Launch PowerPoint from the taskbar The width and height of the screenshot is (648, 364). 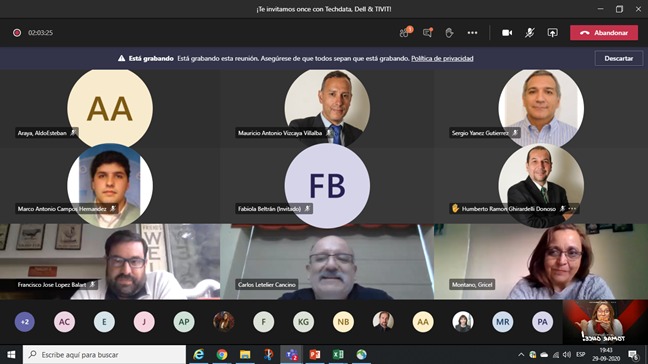[315, 354]
